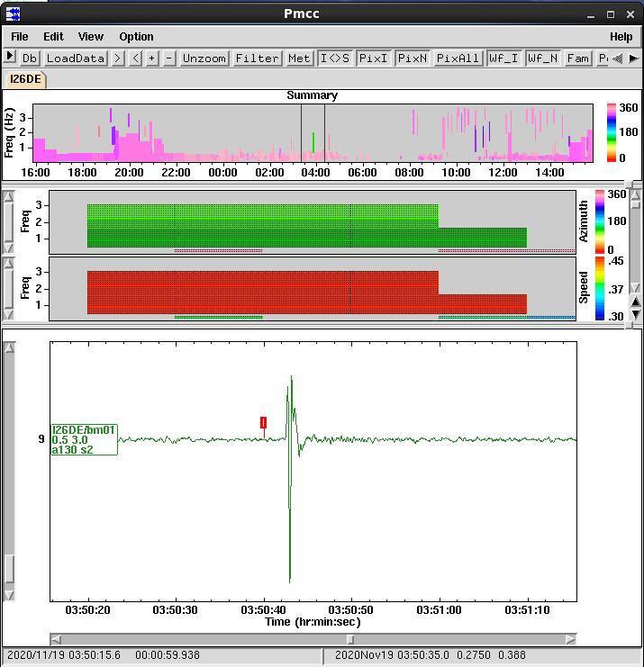Image resolution: width=644 pixels, height=667 pixels.
Task: Click down arrow beside Speed Freq panel
Action: pos(8,314)
